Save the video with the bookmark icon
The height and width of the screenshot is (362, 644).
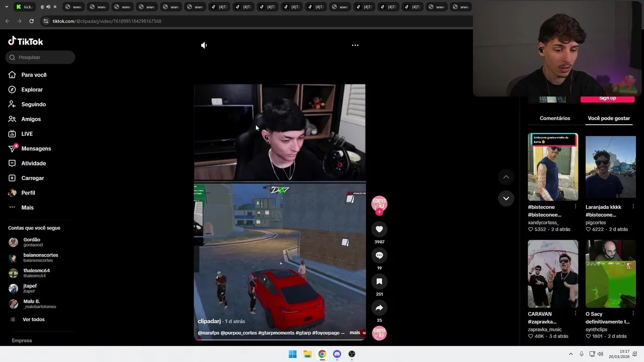coord(379,282)
